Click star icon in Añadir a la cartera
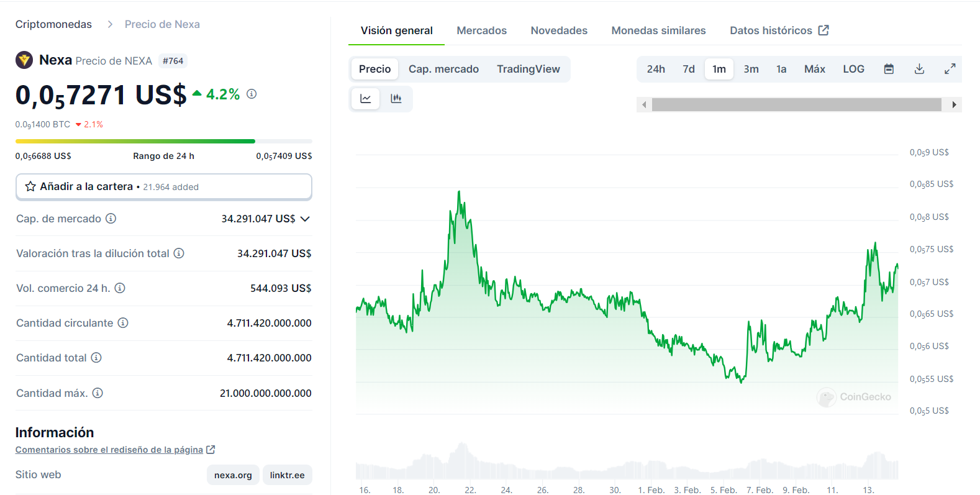Image resolution: width=980 pixels, height=495 pixels. tap(30, 186)
